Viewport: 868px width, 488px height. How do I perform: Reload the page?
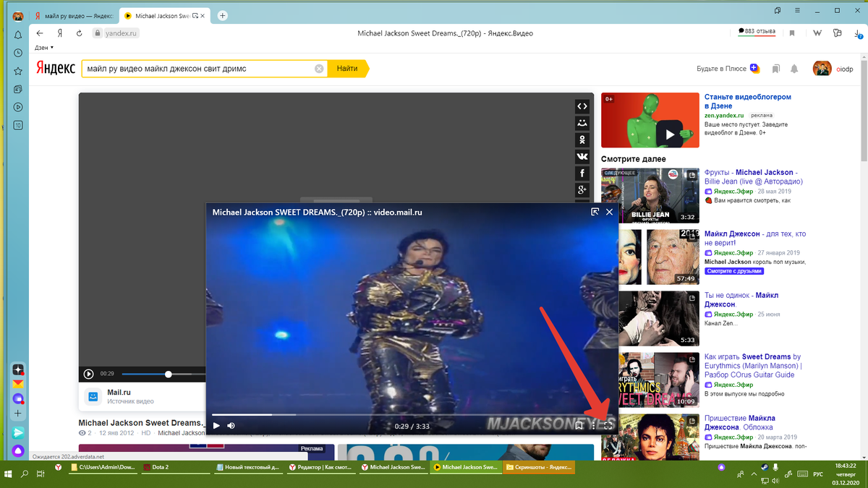tap(79, 33)
